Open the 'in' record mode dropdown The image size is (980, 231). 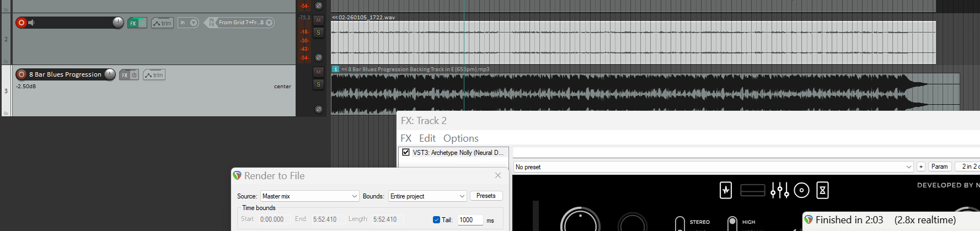[188, 23]
